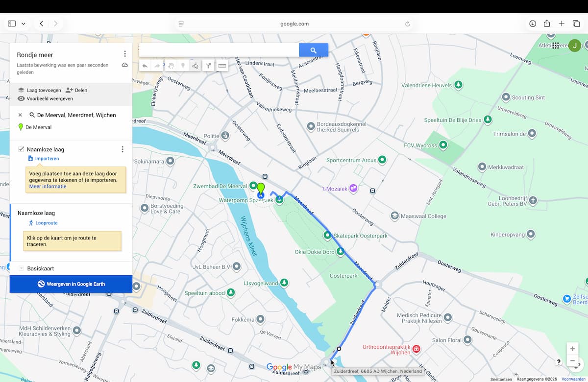Click the Valendriese Heuvels marker

point(458,85)
